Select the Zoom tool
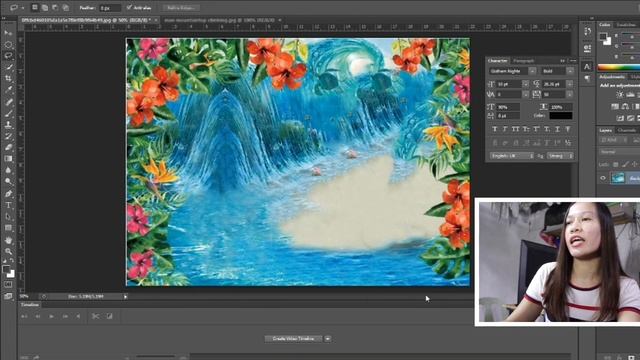 [x=8, y=251]
